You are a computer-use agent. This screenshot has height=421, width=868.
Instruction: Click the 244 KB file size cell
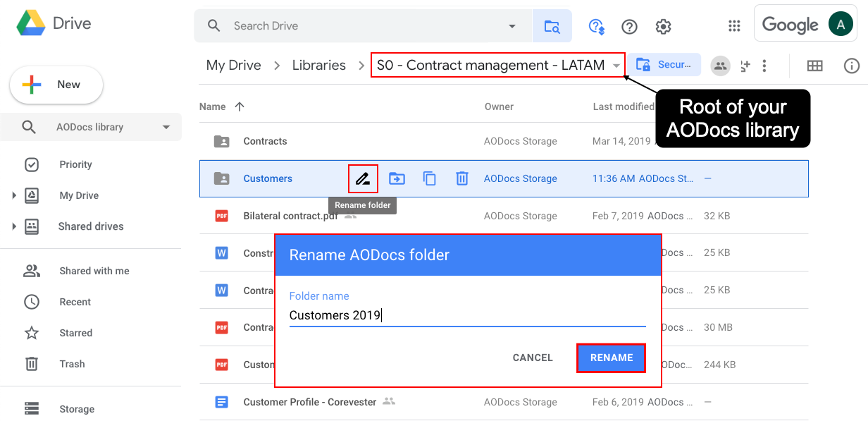[719, 365]
